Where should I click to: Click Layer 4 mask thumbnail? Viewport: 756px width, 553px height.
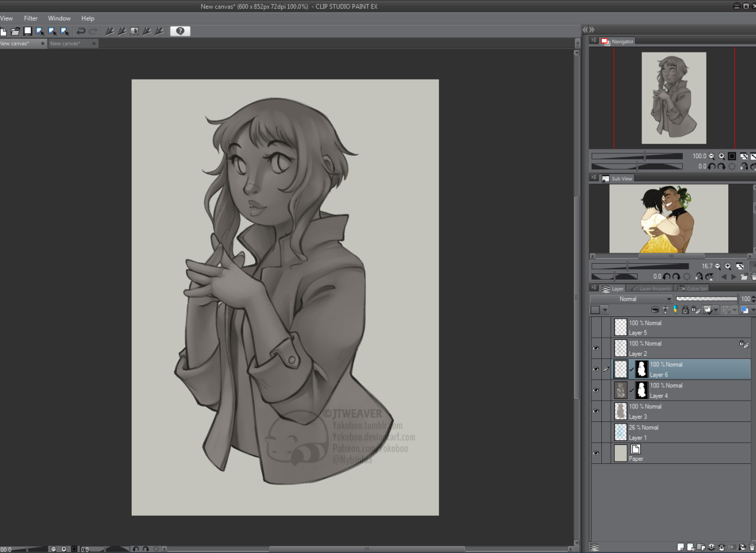(x=641, y=390)
